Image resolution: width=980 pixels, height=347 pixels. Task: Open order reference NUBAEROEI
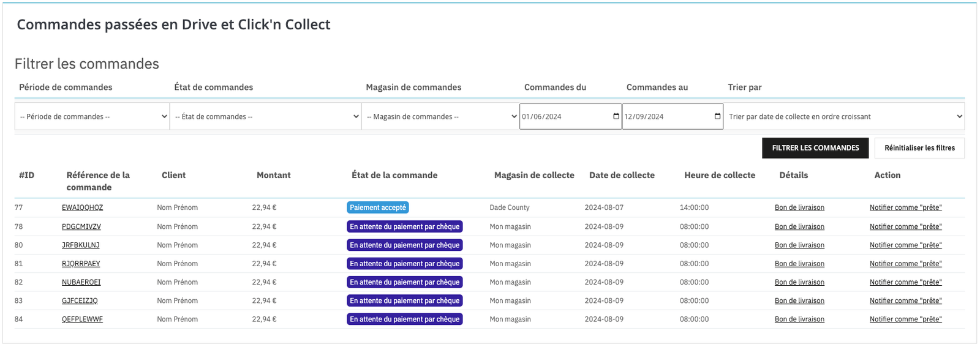[x=81, y=282]
